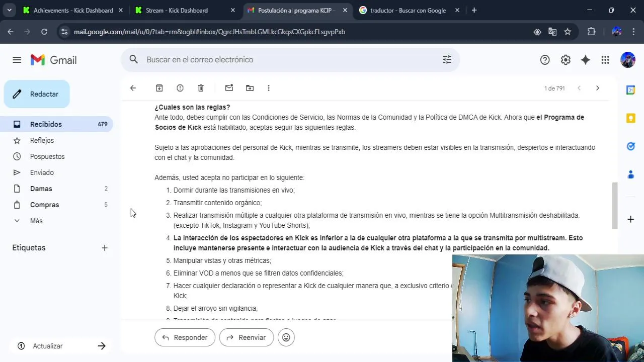This screenshot has width=644, height=362.
Task: Click '¿Cuales son las reglas?' heading
Action: point(192,107)
